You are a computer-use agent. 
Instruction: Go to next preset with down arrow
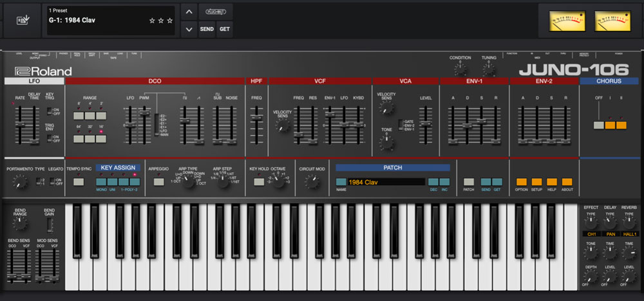189,29
